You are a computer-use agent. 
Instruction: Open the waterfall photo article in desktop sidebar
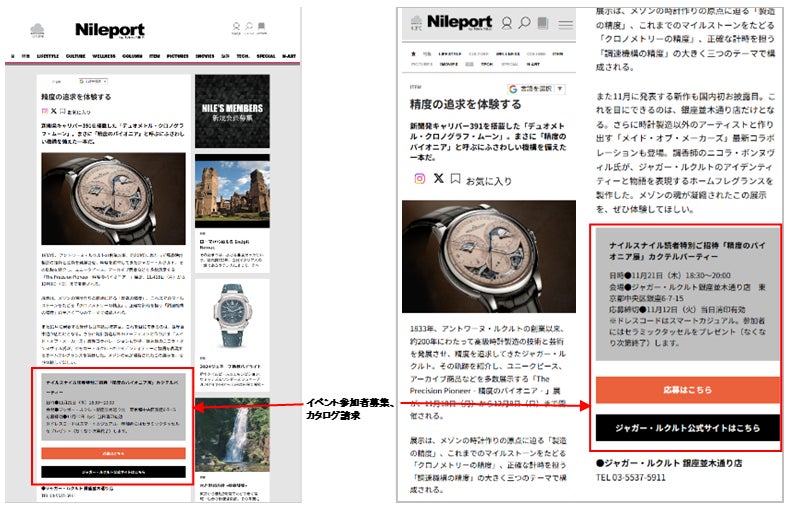click(x=232, y=435)
